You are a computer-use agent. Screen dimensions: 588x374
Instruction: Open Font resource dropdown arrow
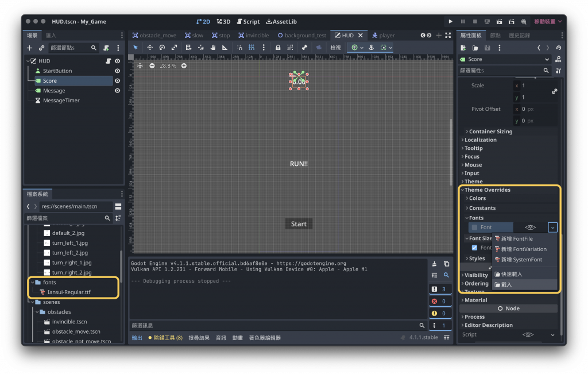(552, 228)
